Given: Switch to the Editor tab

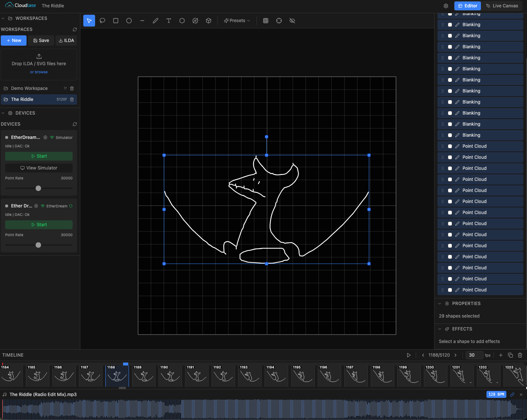Looking at the screenshot, I should (467, 6).
